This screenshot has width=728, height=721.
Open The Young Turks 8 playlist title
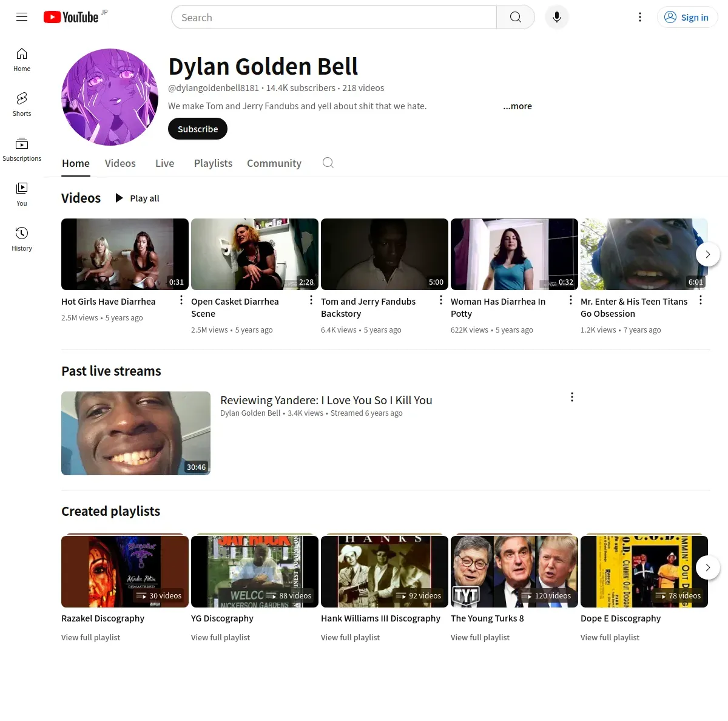[487, 618]
